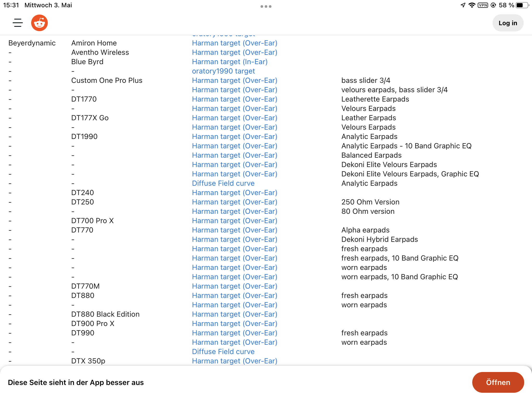Open the hamburger navigation menu
Screen dimensions: 532x399
coord(18,23)
